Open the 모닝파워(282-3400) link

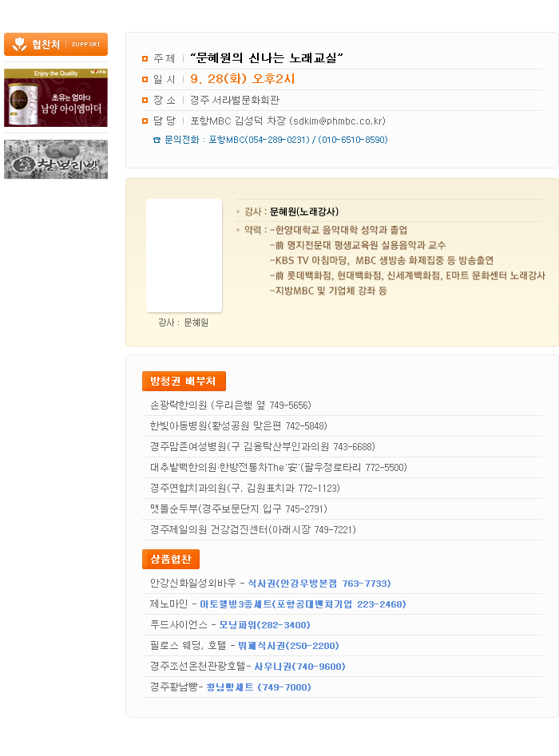[265, 625]
